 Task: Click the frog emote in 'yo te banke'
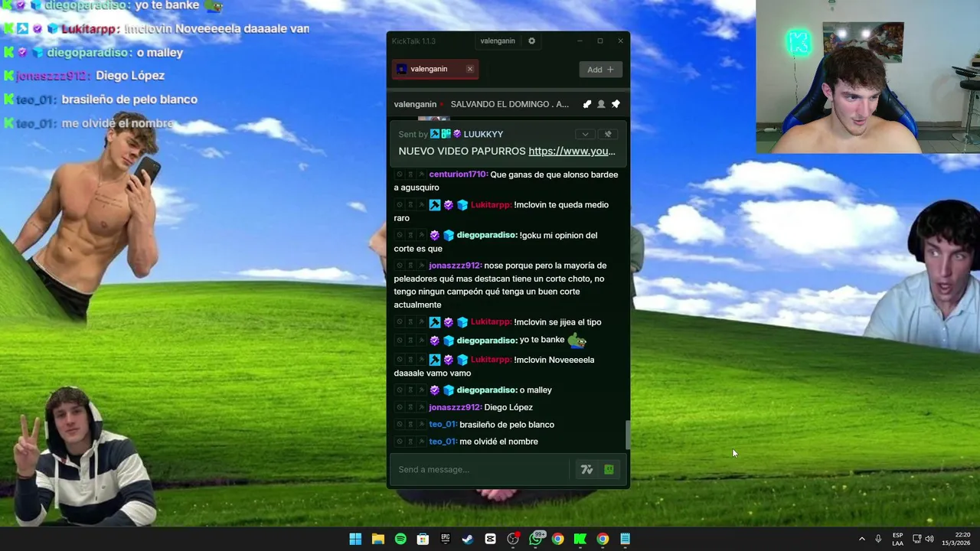[577, 340]
